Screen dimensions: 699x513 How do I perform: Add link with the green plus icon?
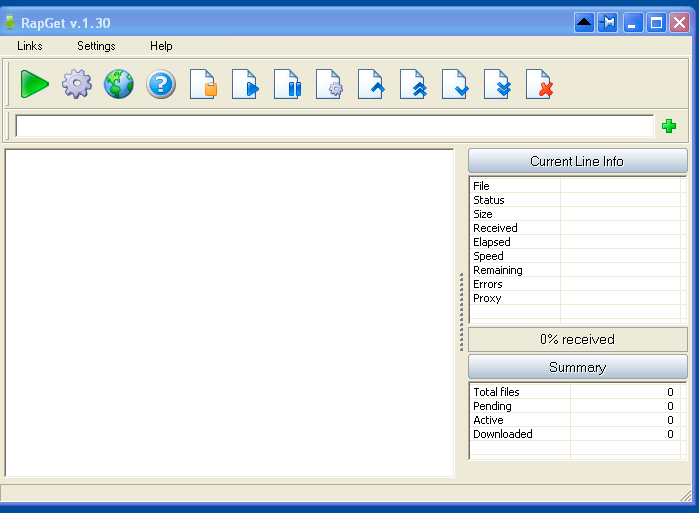(x=669, y=126)
